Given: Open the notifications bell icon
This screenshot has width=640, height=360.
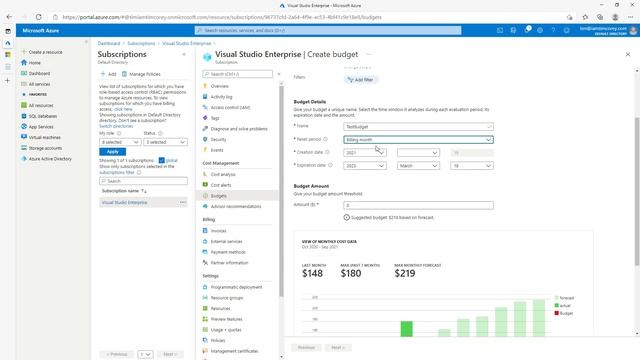Looking at the screenshot, I should (x=527, y=30).
